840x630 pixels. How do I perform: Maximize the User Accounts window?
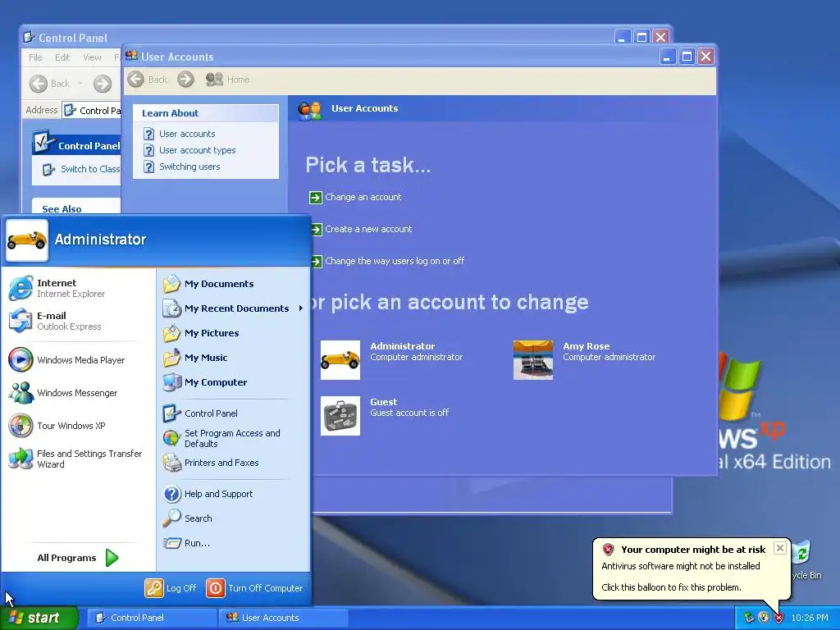click(687, 57)
